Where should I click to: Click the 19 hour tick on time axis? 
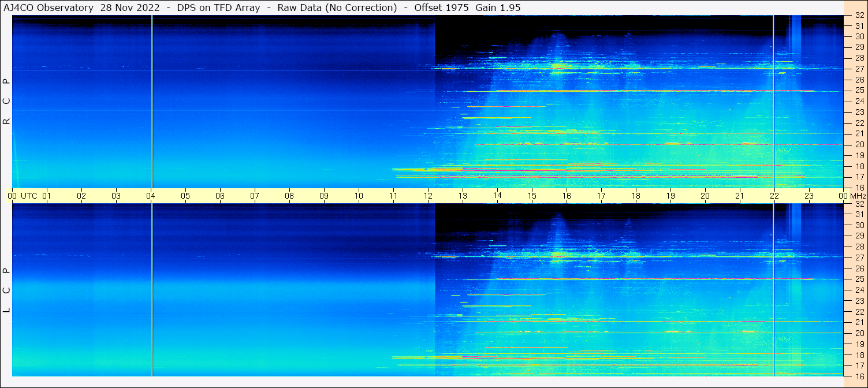(670, 196)
